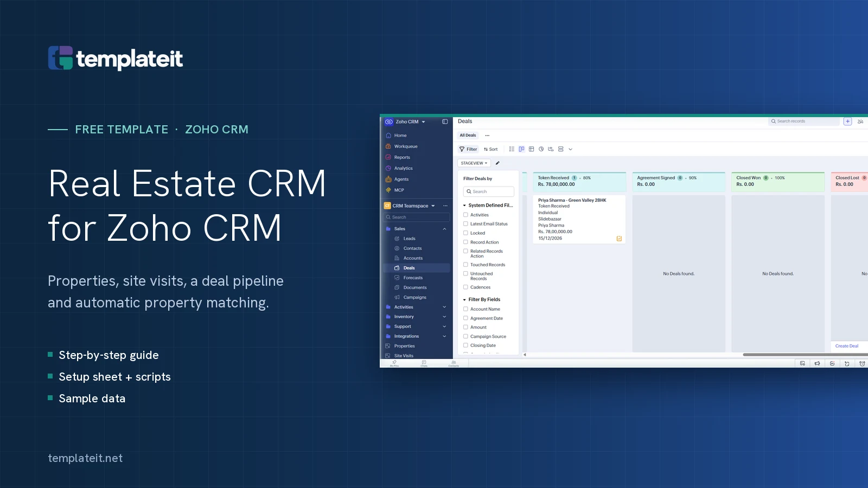Click the Filter button
Viewport: 868px width, 488px height.
coord(468,149)
